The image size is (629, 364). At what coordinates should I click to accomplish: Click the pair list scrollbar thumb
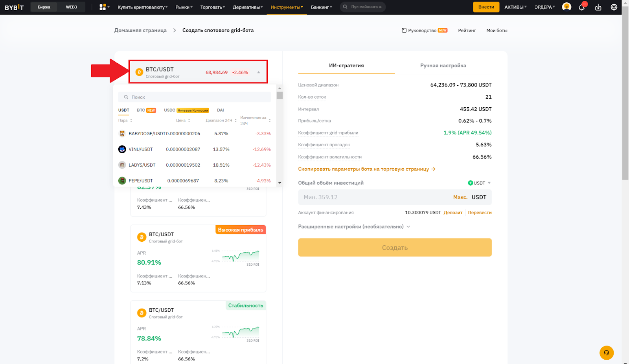click(x=280, y=95)
